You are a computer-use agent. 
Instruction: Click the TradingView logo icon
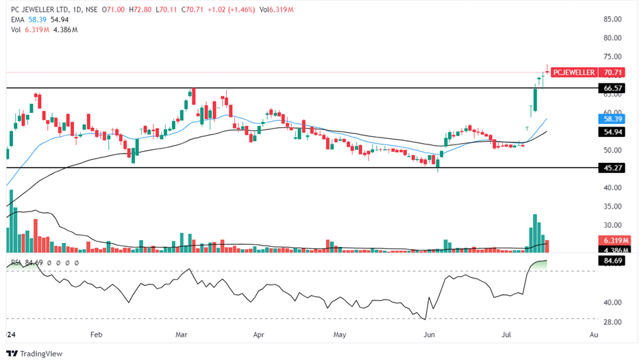[x=12, y=353]
